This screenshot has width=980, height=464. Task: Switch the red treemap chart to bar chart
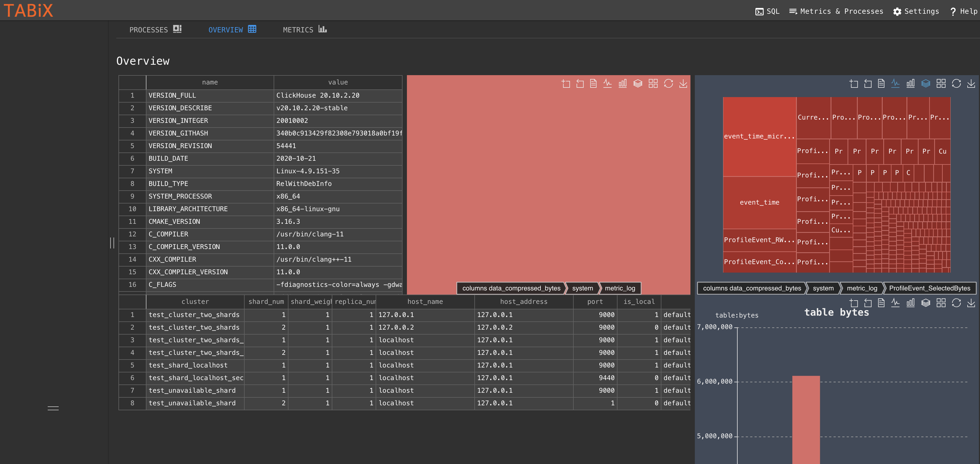[622, 84]
